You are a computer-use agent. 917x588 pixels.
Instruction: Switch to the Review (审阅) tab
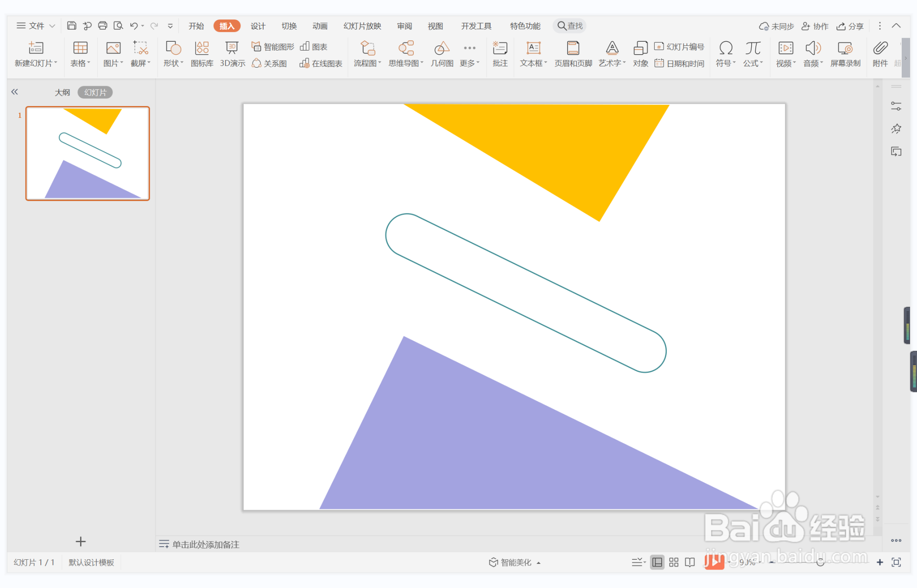pos(405,26)
